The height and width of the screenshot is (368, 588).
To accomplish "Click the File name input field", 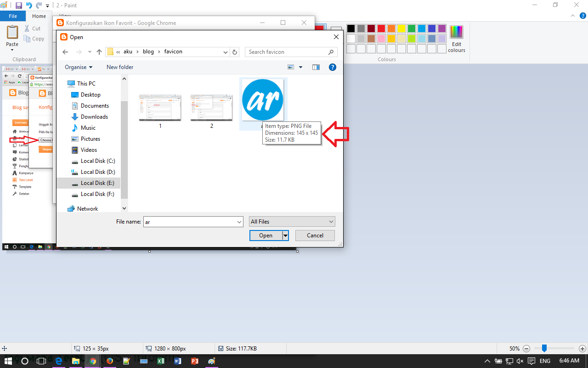I will [189, 222].
